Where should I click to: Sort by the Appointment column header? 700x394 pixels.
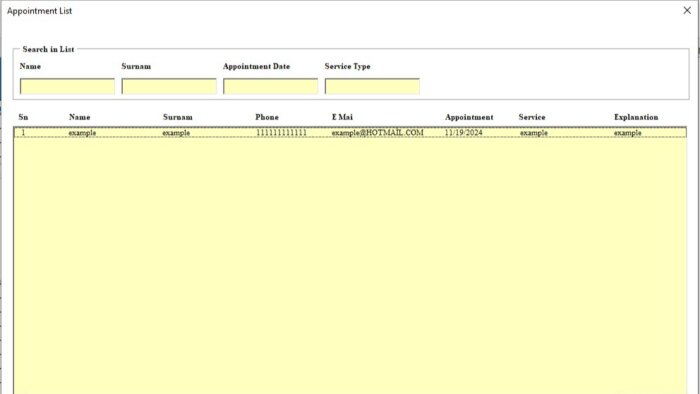(469, 117)
